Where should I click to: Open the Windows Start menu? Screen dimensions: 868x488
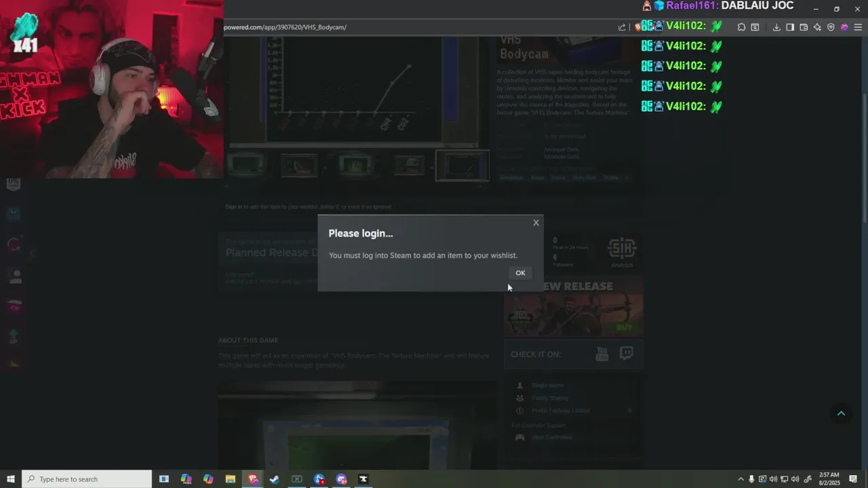pos(10,479)
